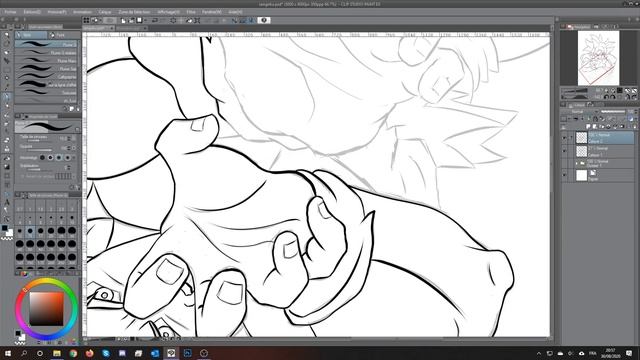
Task: Open brush size dynamics button
Action: point(74,139)
